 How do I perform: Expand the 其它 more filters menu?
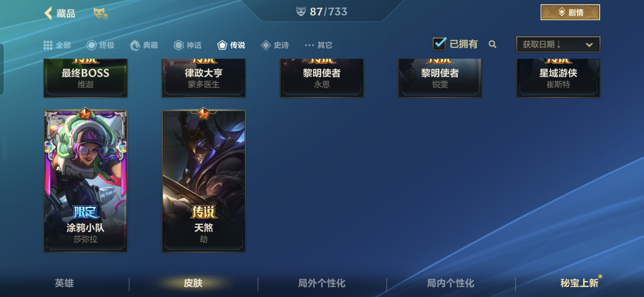point(318,45)
